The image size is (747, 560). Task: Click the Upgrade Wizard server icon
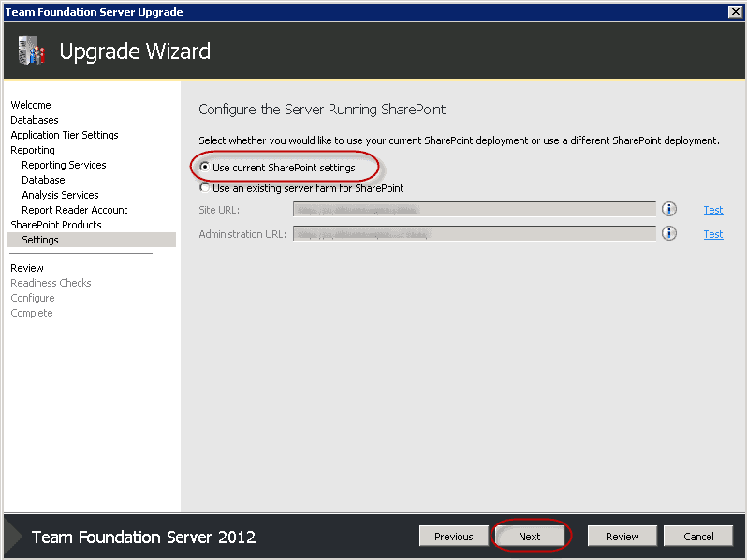(x=31, y=51)
